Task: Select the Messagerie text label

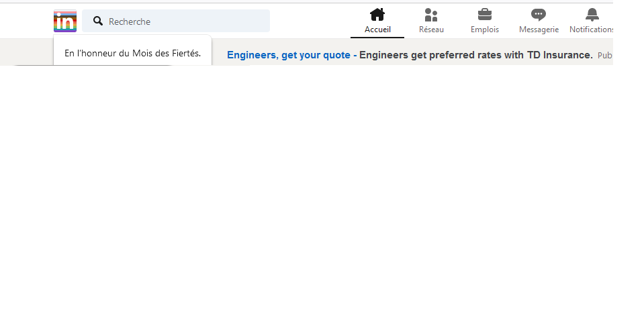Action: tap(539, 30)
